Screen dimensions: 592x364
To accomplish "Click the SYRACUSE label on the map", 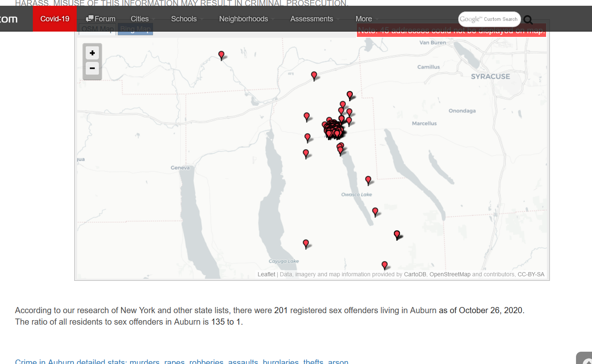I will point(491,77).
